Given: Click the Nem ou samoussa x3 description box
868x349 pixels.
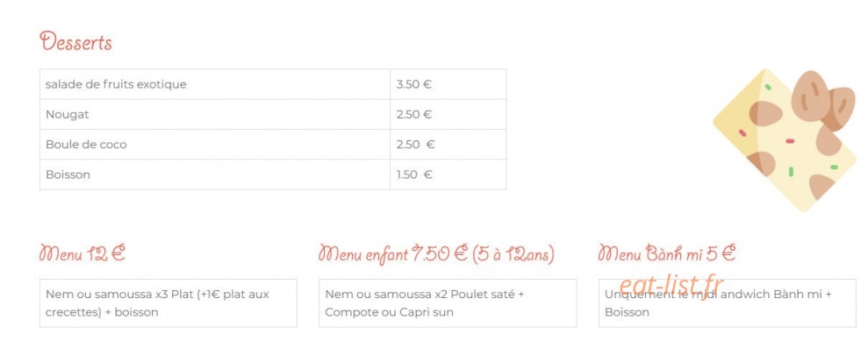Looking at the screenshot, I should click(x=169, y=303).
